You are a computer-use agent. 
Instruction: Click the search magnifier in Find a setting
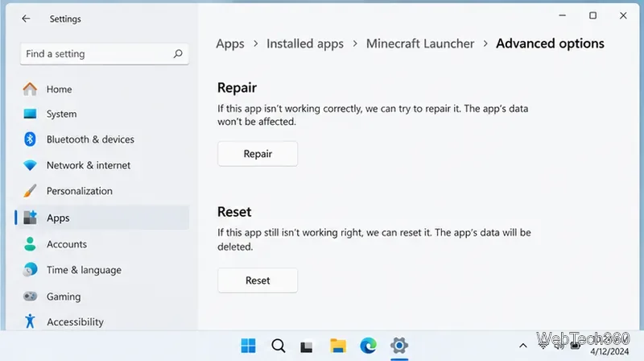coord(178,53)
